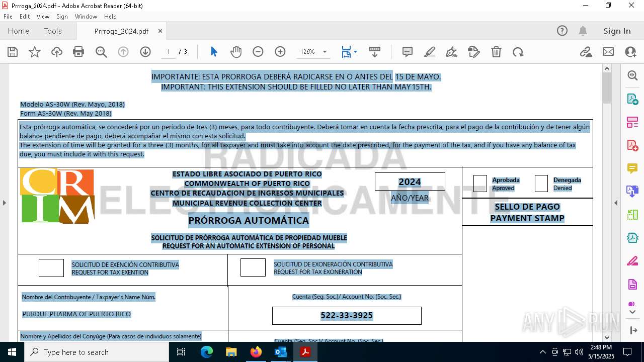Viewport: 644px width, 362px height.
Task: Click the 2024 year field
Action: click(410, 182)
